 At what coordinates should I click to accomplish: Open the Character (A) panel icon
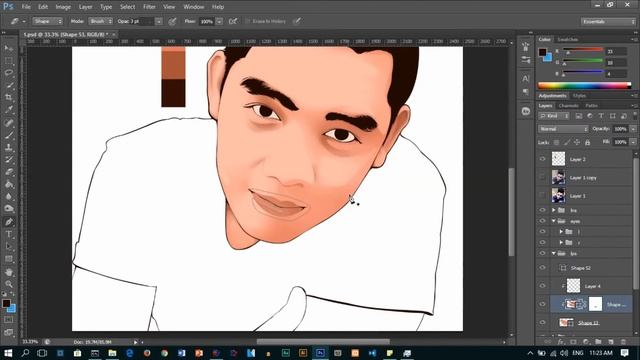coord(526,78)
